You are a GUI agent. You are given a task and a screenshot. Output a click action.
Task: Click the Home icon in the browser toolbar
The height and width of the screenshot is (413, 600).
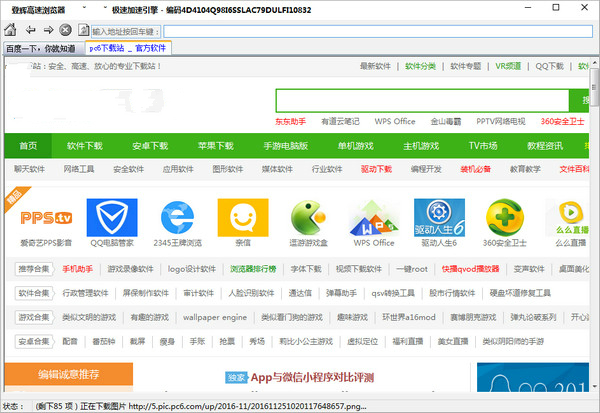click(x=10, y=29)
